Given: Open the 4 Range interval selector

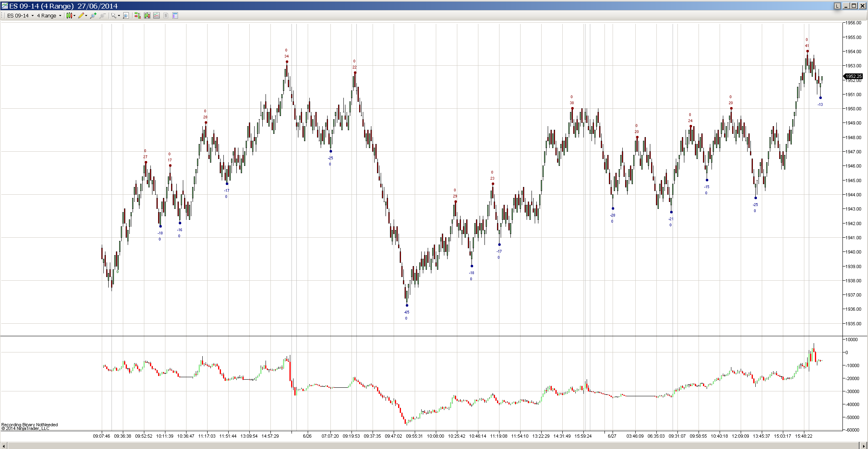Looking at the screenshot, I should (x=49, y=15).
